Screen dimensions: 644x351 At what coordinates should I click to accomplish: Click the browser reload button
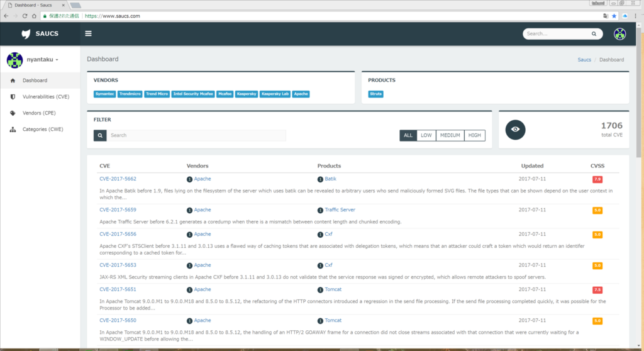(x=25, y=16)
